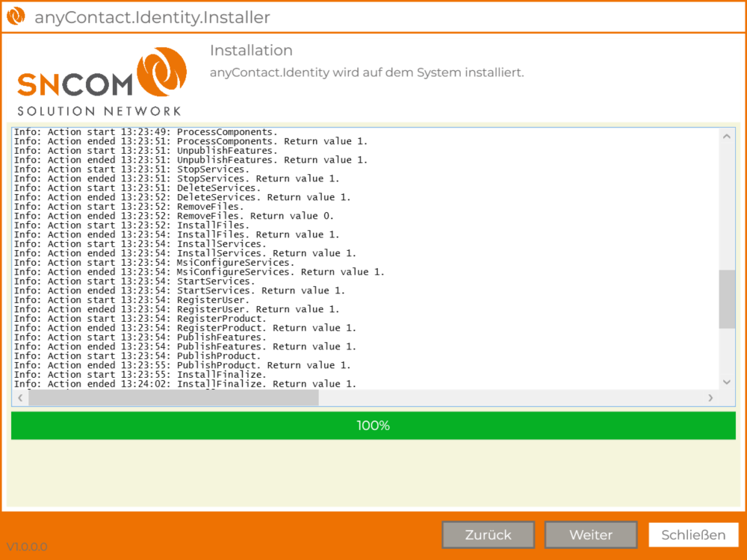Click the log's scroll left arrow
Image resolution: width=747 pixels, height=560 pixels.
(20, 399)
